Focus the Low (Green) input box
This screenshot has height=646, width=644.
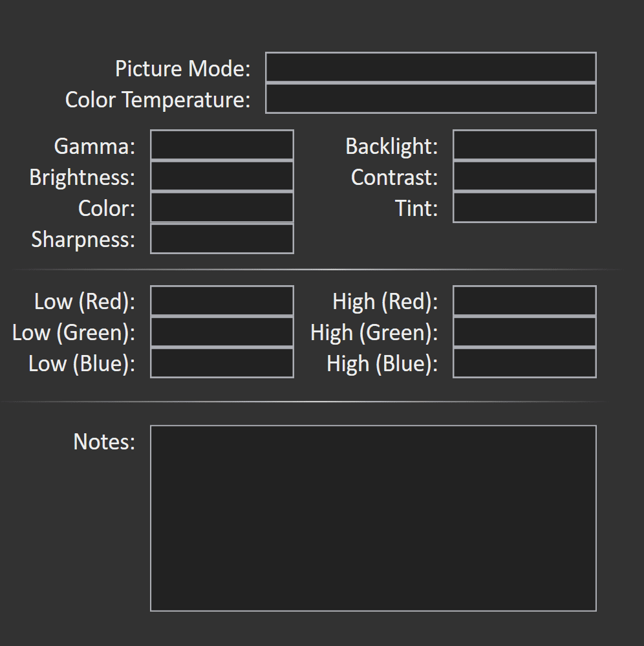point(222,332)
